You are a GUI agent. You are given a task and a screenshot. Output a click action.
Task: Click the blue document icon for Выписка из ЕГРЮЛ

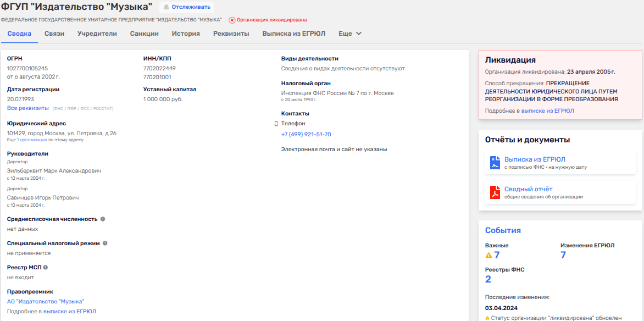495,163
